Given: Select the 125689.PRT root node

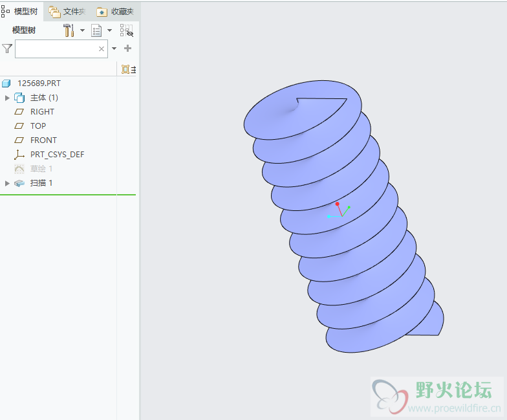Looking at the screenshot, I should coord(39,83).
